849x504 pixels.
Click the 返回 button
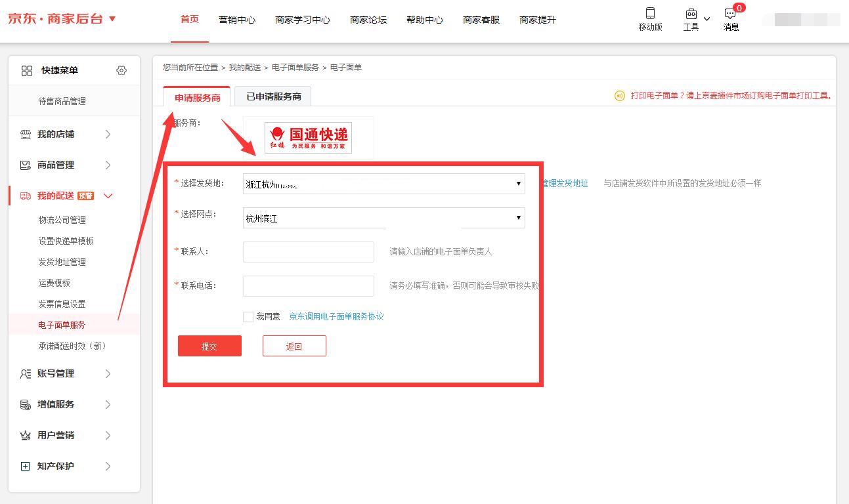[x=294, y=346]
